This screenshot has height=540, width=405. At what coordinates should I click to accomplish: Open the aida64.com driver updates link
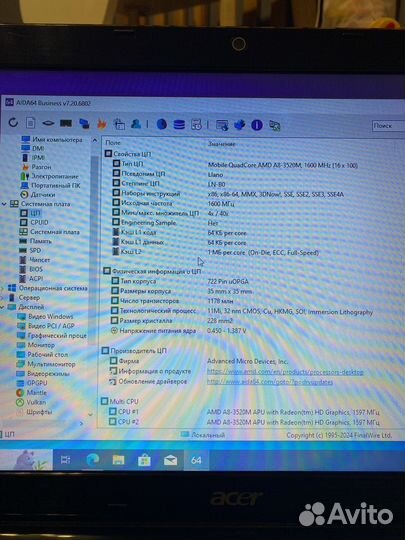tap(270, 382)
